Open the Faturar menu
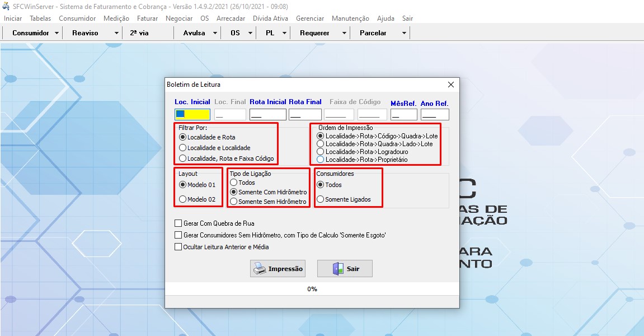The image size is (644, 336). (x=147, y=18)
